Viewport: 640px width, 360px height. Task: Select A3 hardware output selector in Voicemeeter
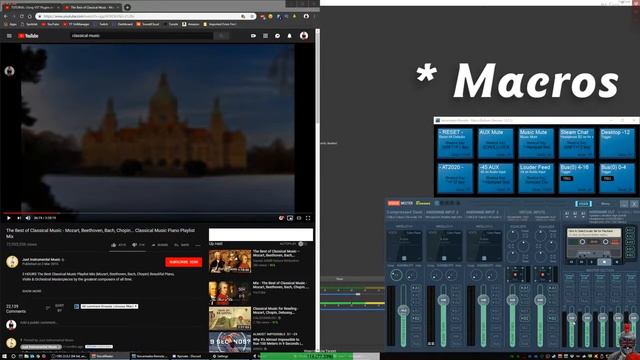pyautogui.click(x=583, y=213)
